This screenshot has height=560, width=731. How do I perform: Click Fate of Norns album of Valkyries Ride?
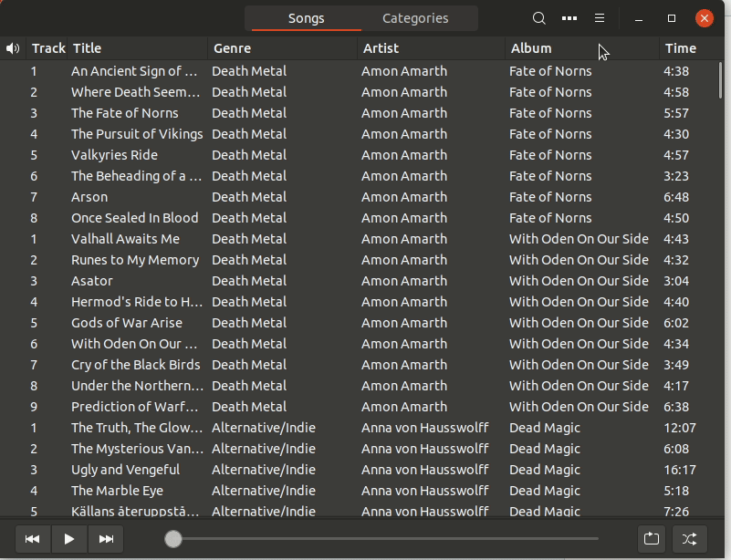click(x=550, y=155)
